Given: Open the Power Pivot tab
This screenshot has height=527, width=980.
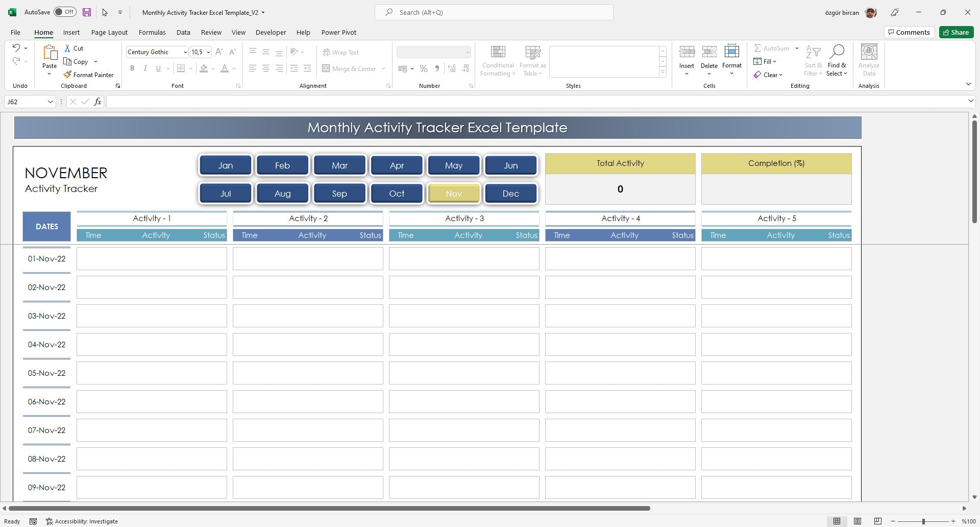Looking at the screenshot, I should click(x=338, y=32).
